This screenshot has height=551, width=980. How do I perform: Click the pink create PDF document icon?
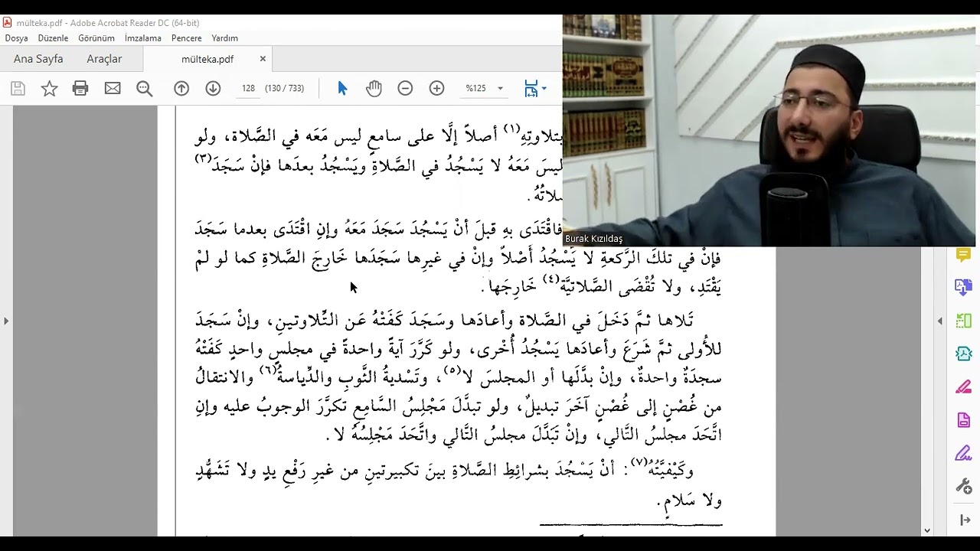click(x=964, y=420)
